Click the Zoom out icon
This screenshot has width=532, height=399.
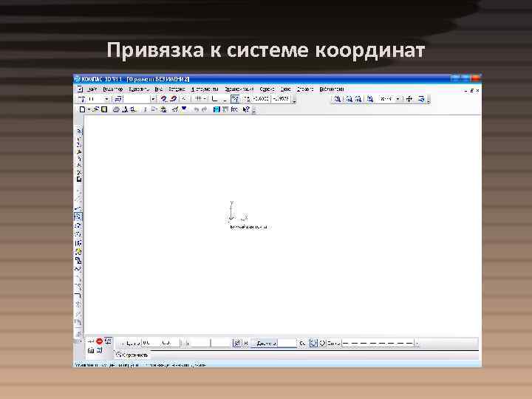click(358, 99)
